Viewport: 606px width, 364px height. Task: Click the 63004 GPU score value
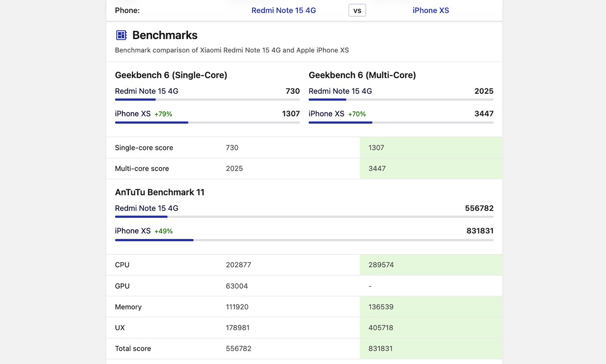pos(237,286)
